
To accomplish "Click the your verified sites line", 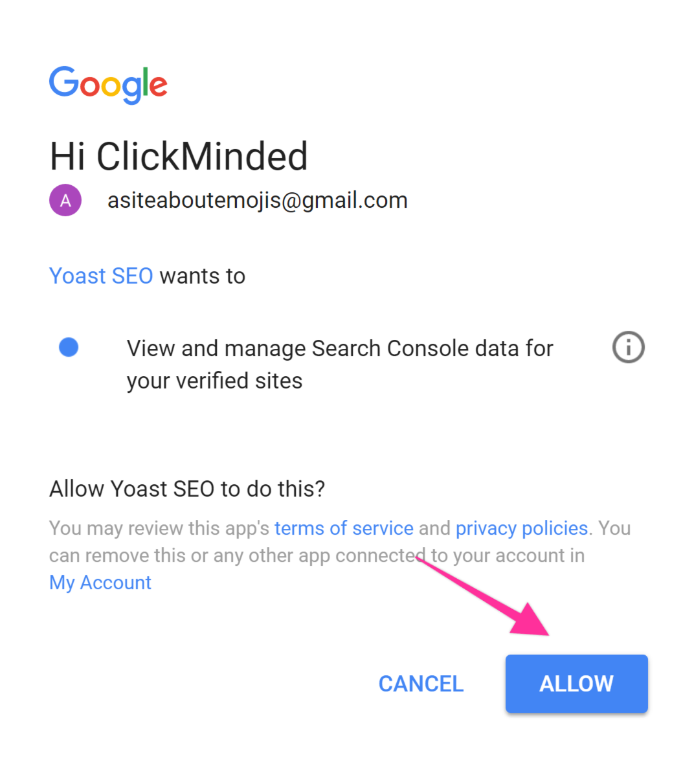I will pos(214,381).
